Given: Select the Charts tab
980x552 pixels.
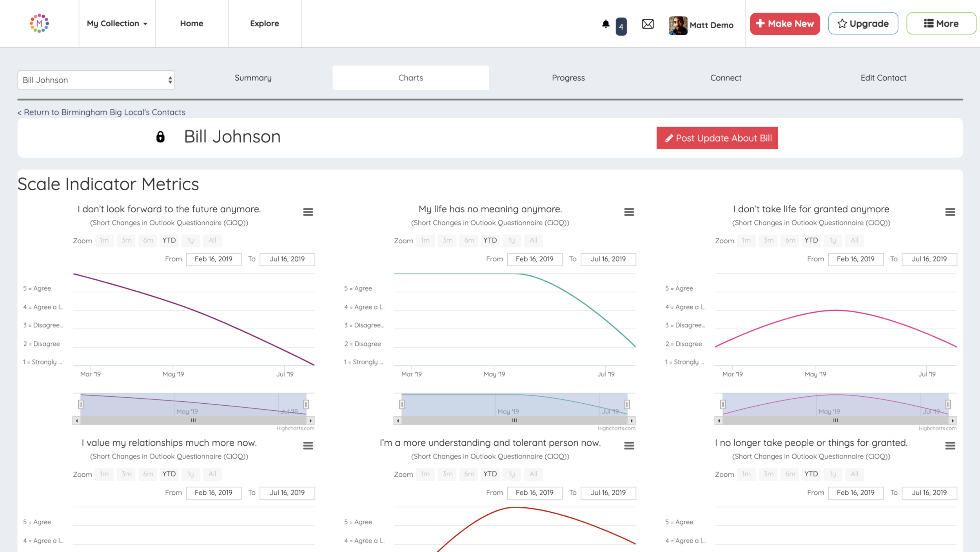Looking at the screenshot, I should click(x=411, y=78).
